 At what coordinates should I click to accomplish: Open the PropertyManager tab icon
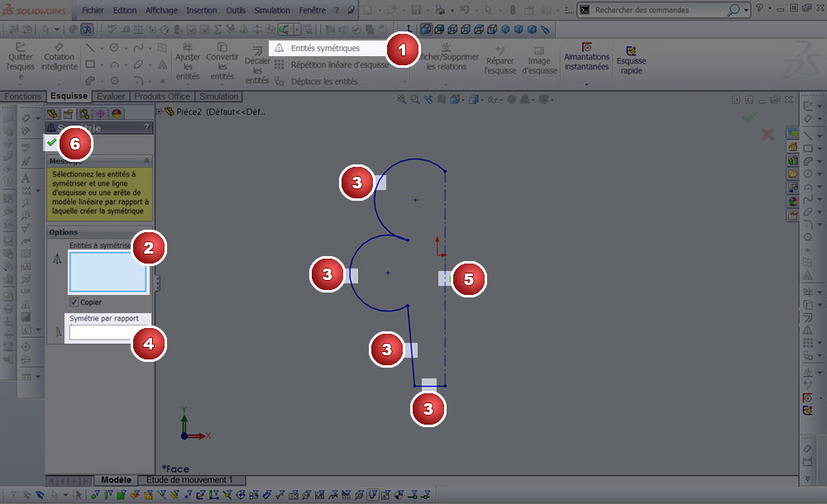[68, 113]
